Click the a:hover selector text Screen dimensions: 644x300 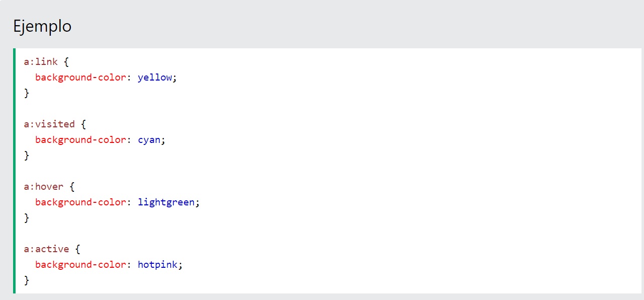click(x=44, y=187)
